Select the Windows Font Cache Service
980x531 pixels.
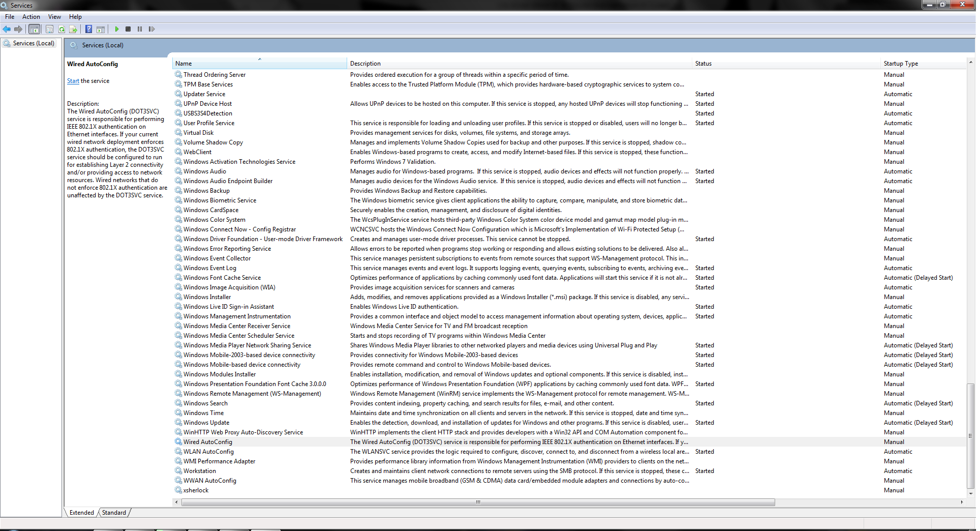point(569,278)
